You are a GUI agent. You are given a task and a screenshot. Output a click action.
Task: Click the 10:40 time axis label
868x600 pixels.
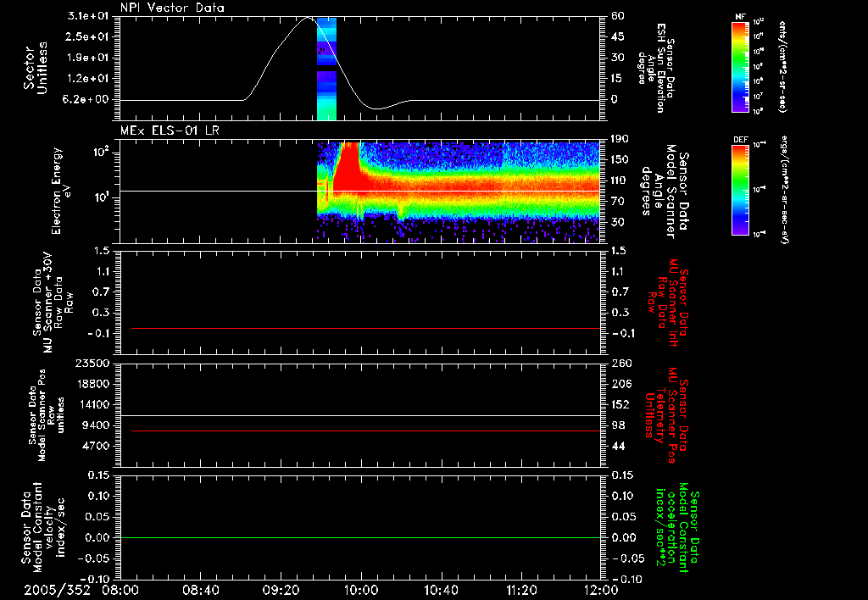point(441,590)
